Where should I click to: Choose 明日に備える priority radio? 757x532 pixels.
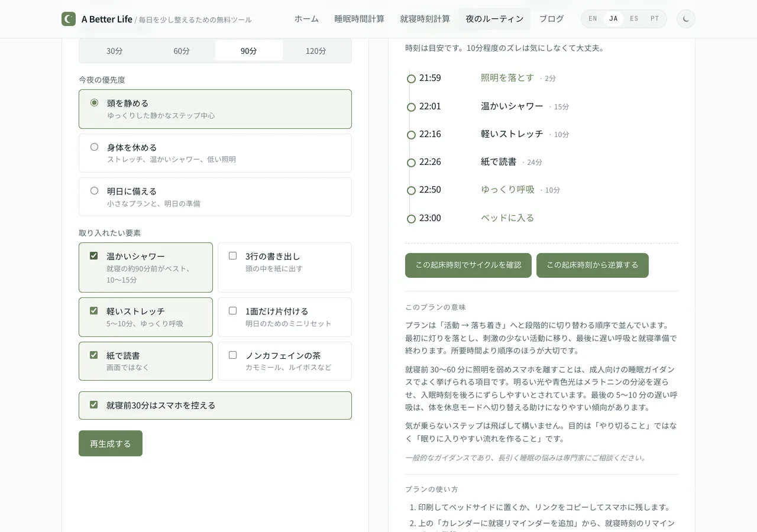[x=94, y=190]
